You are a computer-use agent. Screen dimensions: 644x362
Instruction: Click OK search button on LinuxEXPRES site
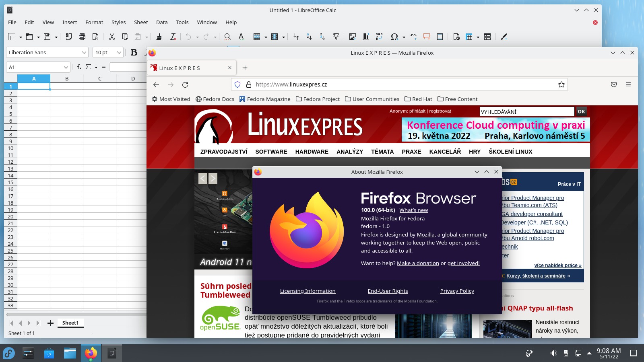tap(581, 111)
